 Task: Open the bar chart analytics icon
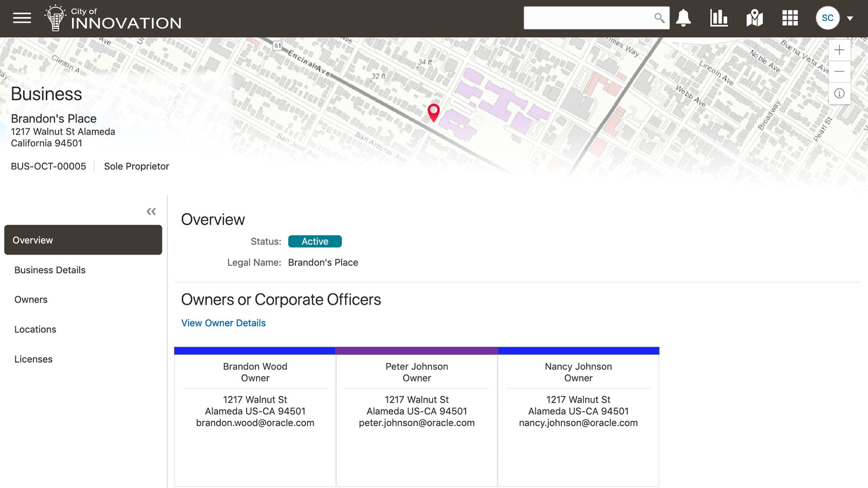[x=718, y=18]
